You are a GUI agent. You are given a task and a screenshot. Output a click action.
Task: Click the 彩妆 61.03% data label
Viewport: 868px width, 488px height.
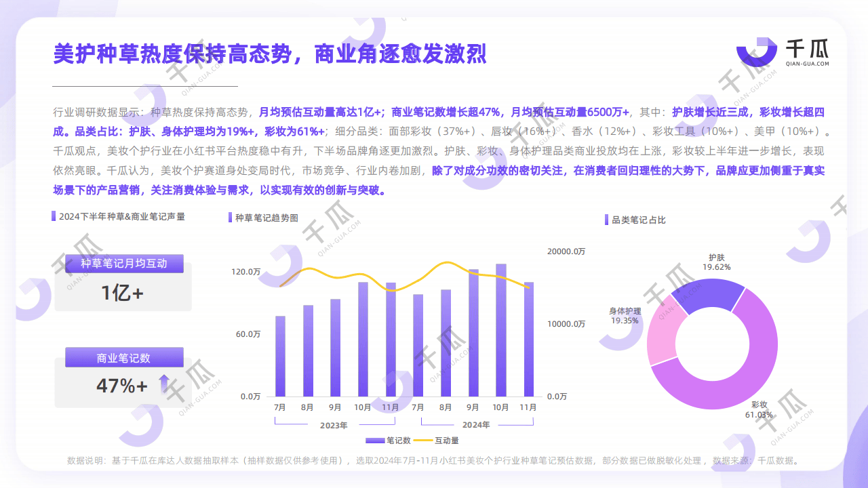click(x=759, y=410)
